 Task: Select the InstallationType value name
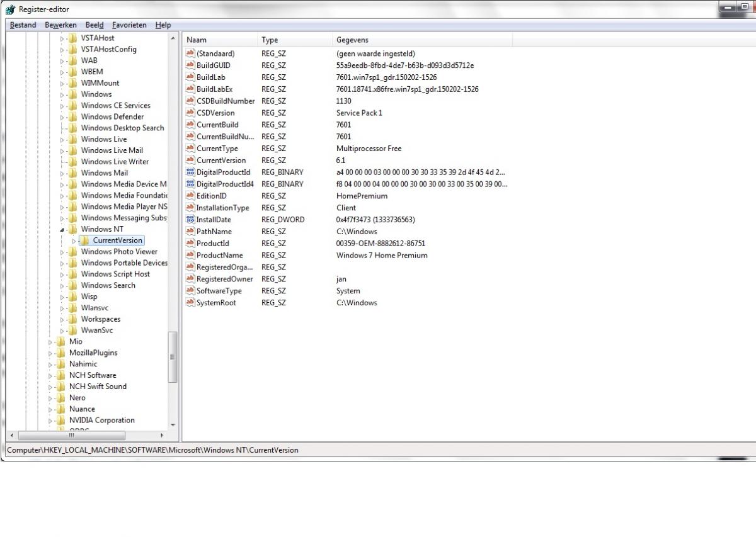pos(223,208)
